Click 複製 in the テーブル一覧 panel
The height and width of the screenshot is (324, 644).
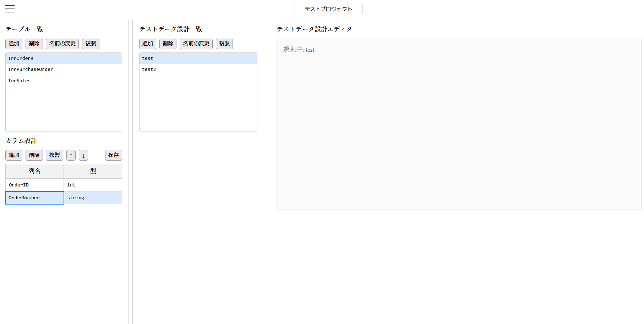tap(91, 44)
